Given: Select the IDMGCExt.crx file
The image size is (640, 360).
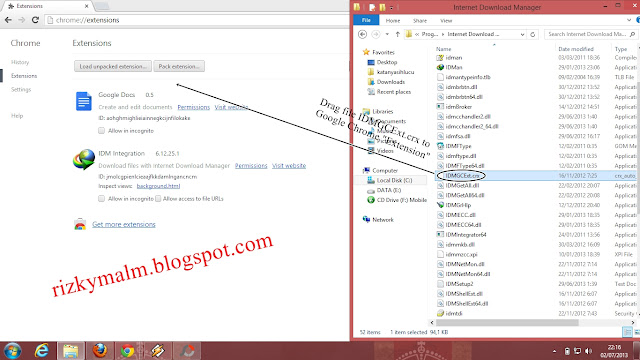Looking at the screenshot, I should pos(462,176).
